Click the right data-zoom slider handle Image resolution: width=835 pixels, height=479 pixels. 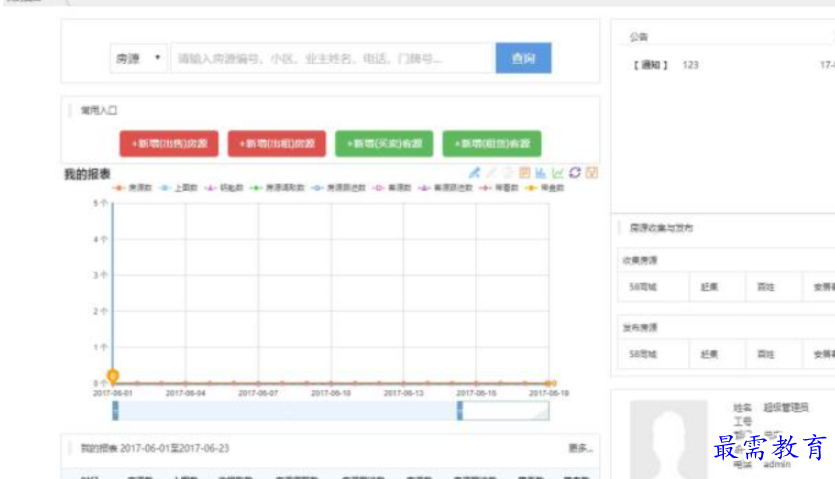(x=460, y=411)
